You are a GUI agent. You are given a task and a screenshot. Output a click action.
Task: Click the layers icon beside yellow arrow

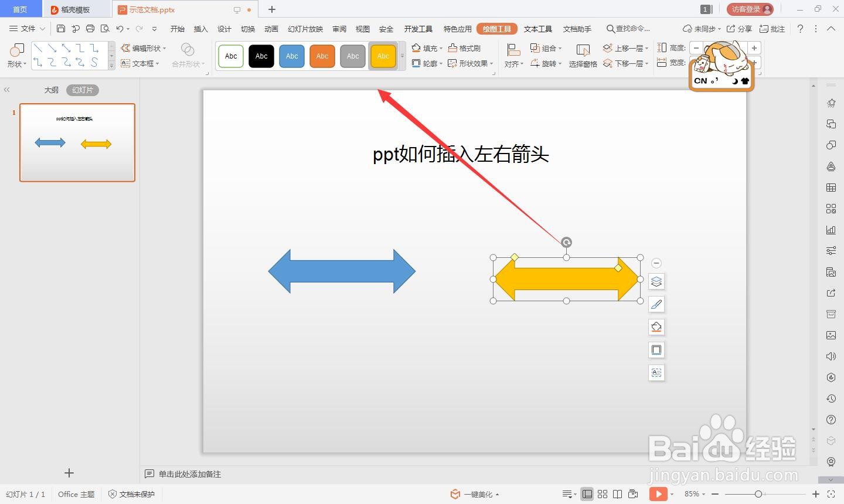[656, 281]
